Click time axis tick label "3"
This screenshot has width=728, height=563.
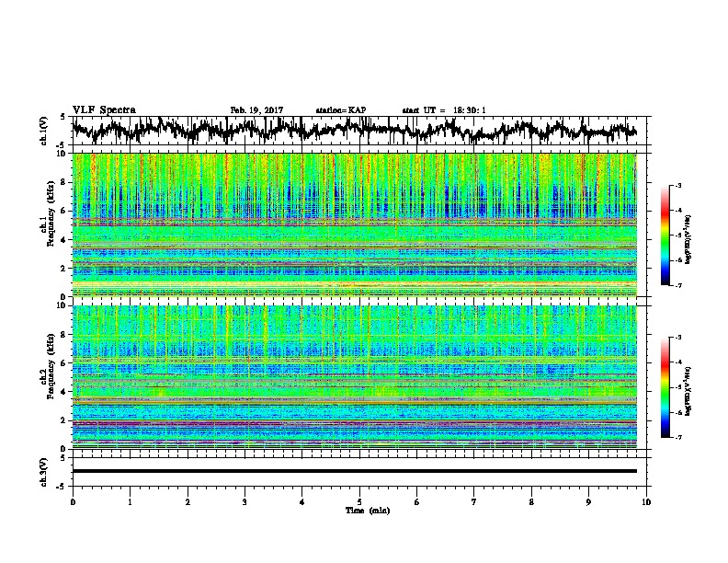tap(245, 502)
